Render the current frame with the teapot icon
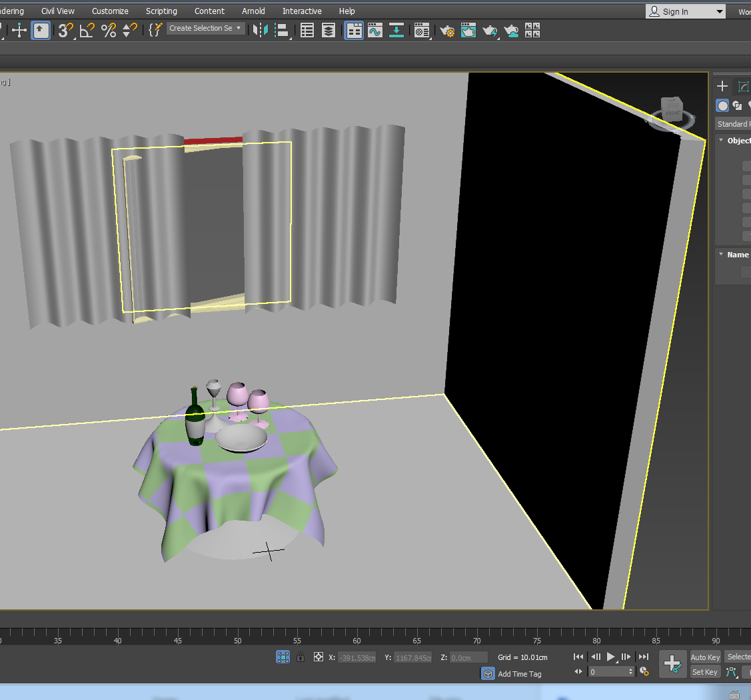751x700 pixels. click(x=490, y=30)
